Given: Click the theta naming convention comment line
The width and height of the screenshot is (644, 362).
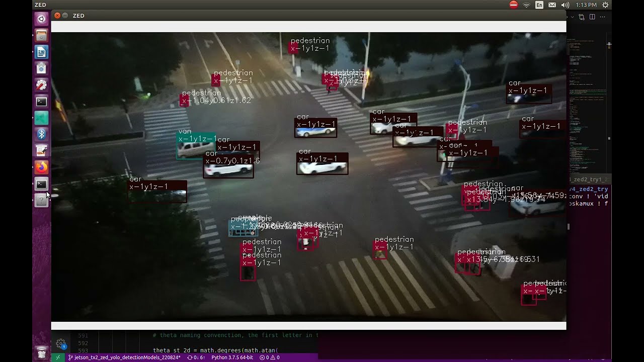Looking at the screenshot, I should 235,335.
